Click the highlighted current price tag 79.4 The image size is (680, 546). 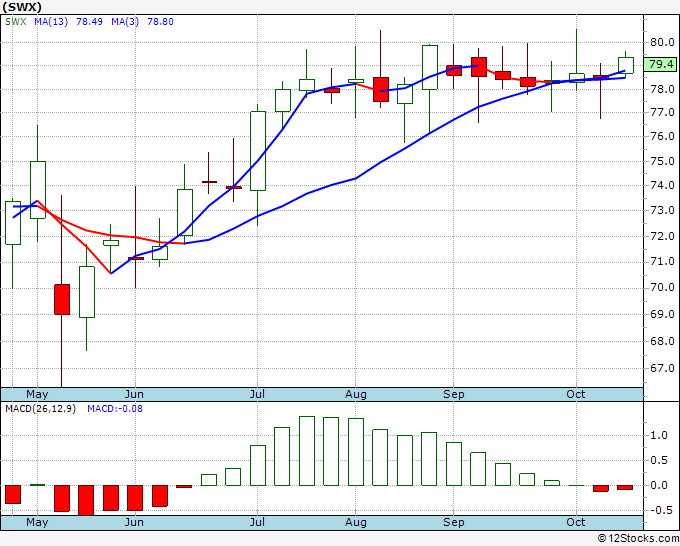[660, 64]
